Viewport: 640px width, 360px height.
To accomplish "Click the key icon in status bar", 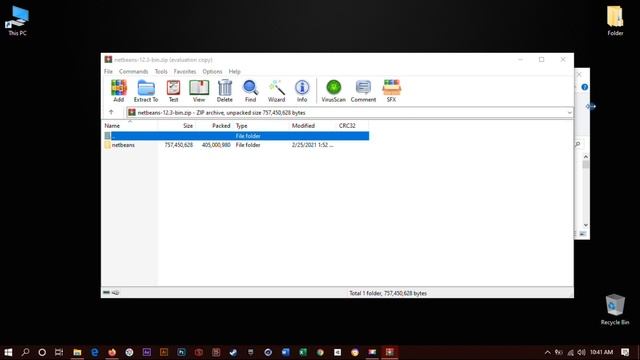I will click(116, 293).
